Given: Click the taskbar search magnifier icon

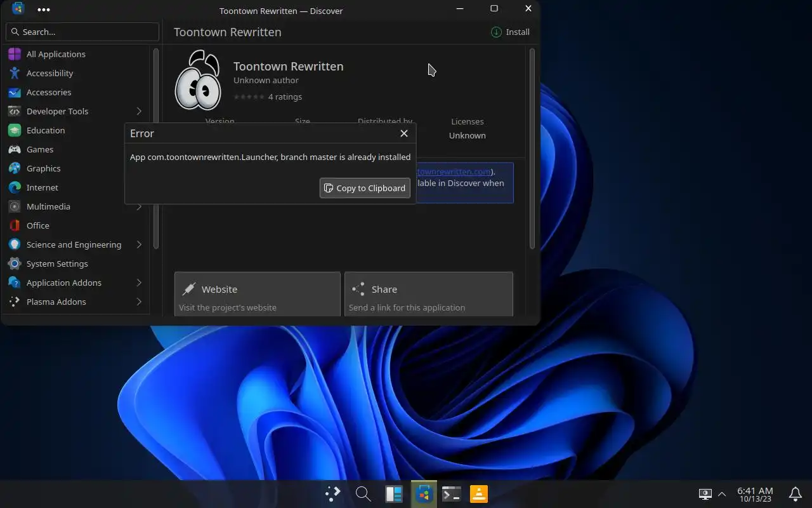Looking at the screenshot, I should pyautogui.click(x=363, y=494).
